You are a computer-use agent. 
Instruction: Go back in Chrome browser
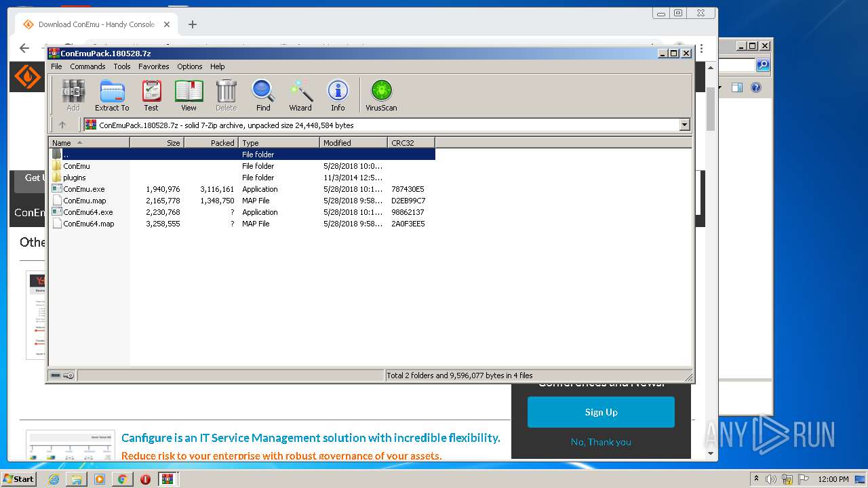click(24, 48)
